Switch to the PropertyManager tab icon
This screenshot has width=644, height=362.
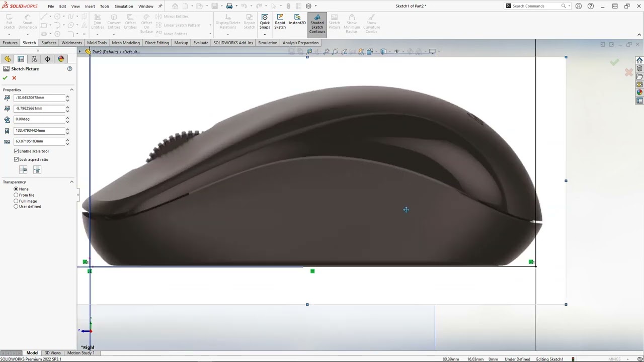[21, 59]
